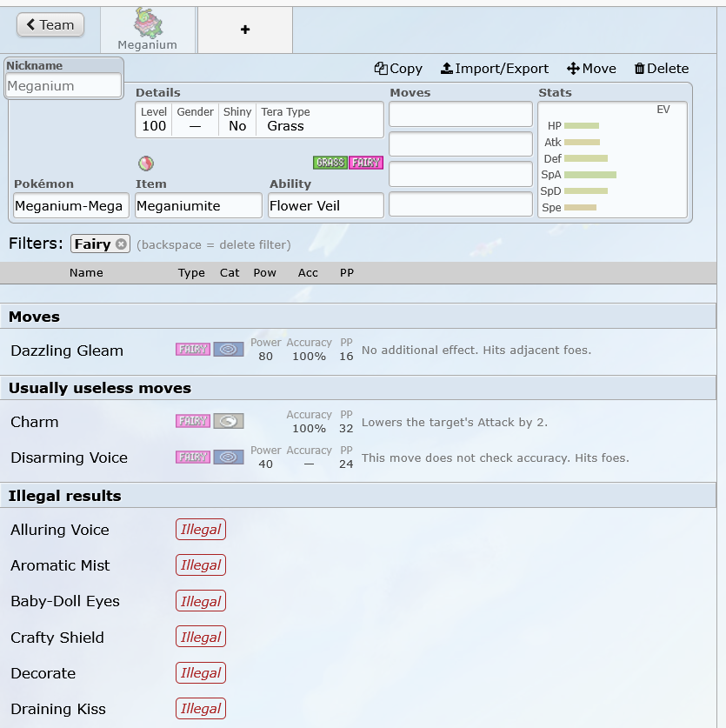Go back using the Team button
Screen dimensions: 726x728
tap(50, 24)
